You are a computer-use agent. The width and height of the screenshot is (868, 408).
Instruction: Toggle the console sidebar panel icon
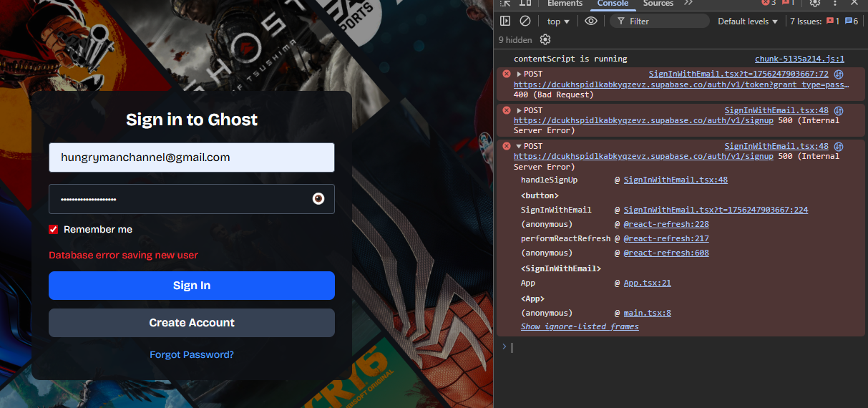pos(505,21)
